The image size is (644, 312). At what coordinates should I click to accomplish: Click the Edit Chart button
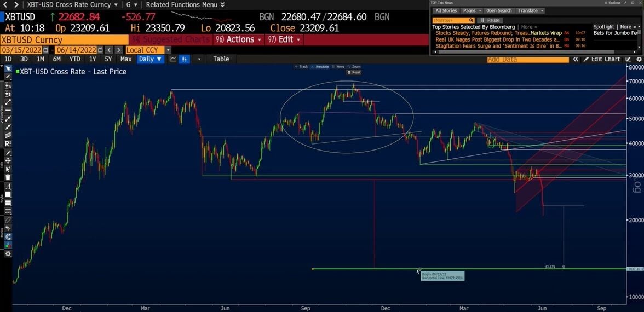point(602,59)
